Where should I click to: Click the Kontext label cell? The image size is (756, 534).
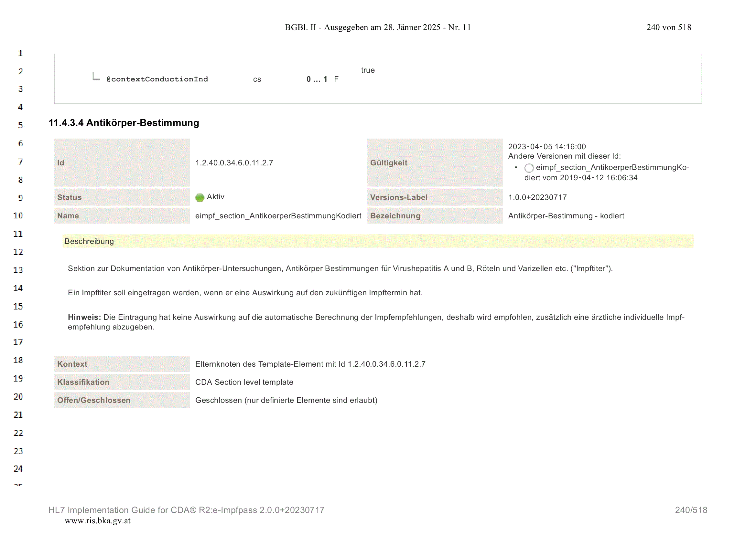click(x=122, y=364)
